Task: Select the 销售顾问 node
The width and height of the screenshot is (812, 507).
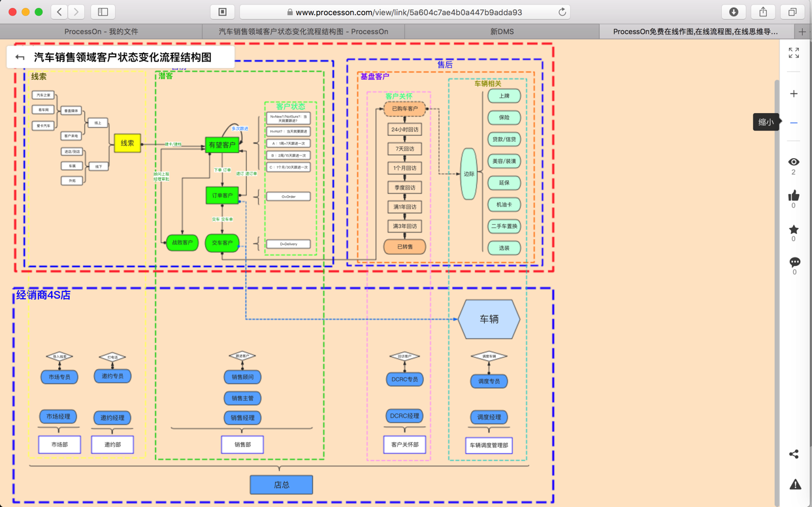Action: tap(242, 377)
